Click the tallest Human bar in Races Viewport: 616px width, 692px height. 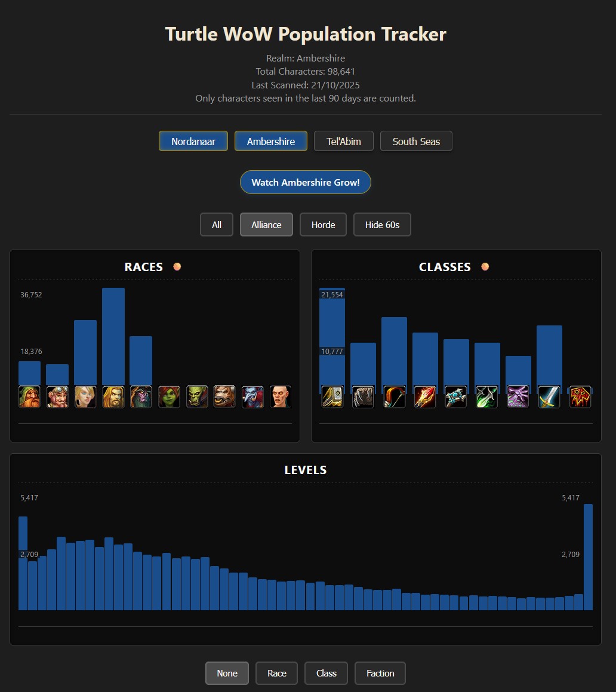[x=113, y=336]
